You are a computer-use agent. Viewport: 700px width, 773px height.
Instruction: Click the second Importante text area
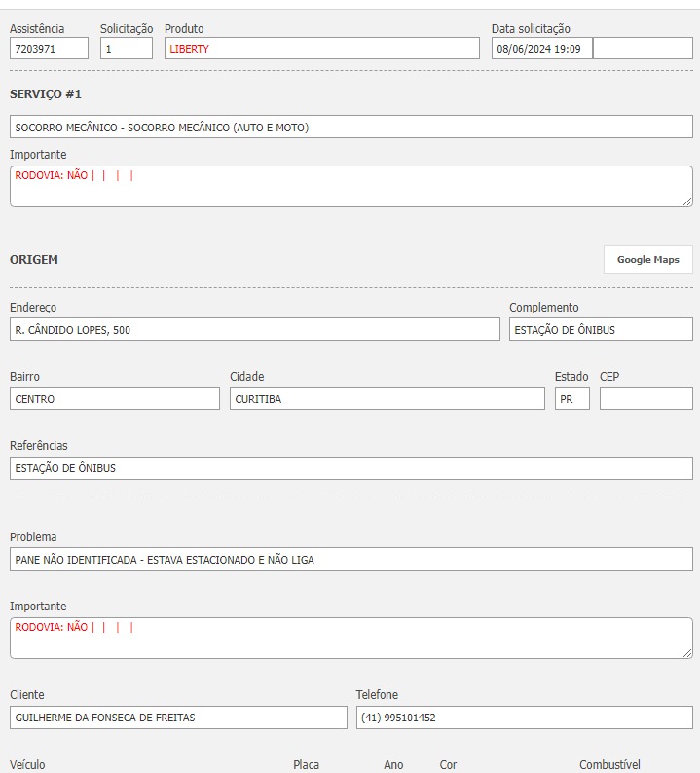350,639
